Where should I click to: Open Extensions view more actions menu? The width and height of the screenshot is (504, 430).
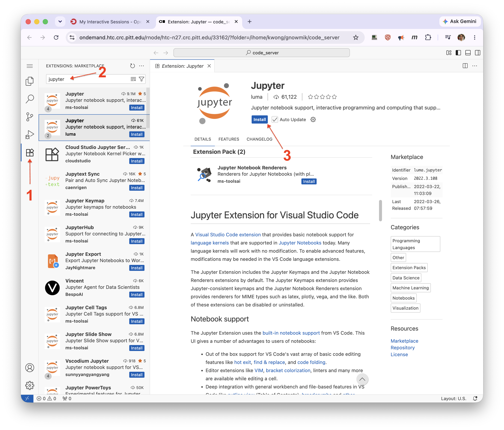142,66
